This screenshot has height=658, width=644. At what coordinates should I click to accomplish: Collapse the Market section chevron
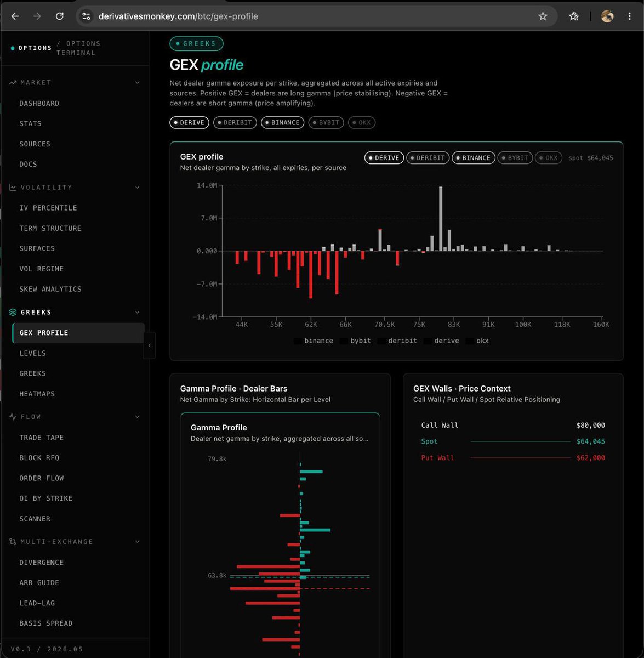137,83
